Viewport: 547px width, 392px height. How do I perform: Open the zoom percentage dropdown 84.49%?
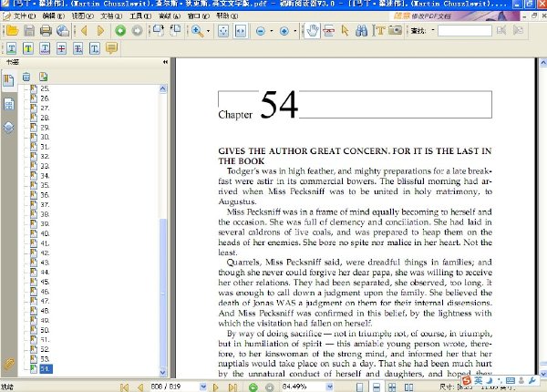click(x=330, y=387)
